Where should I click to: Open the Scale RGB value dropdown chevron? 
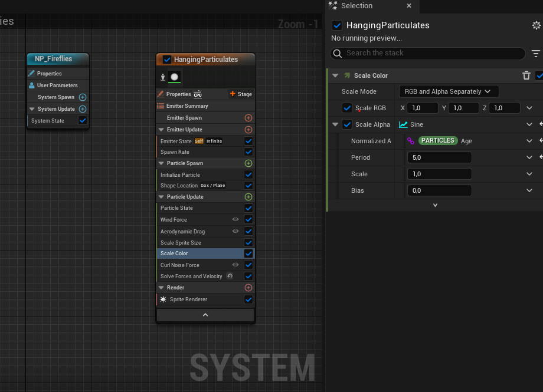click(529, 108)
